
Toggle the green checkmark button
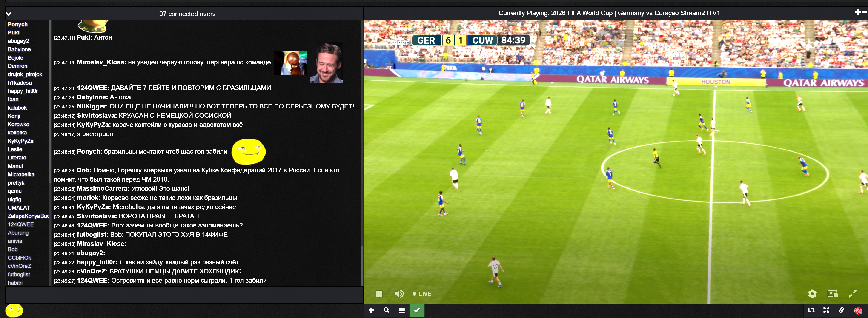pyautogui.click(x=417, y=310)
